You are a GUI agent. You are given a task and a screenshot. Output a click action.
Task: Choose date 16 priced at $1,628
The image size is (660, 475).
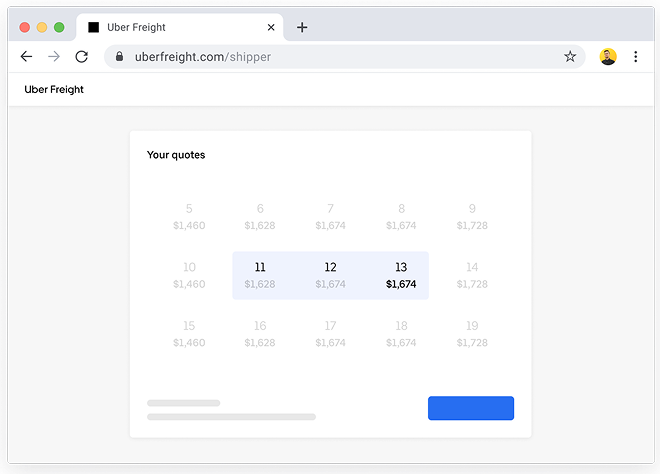click(260, 334)
